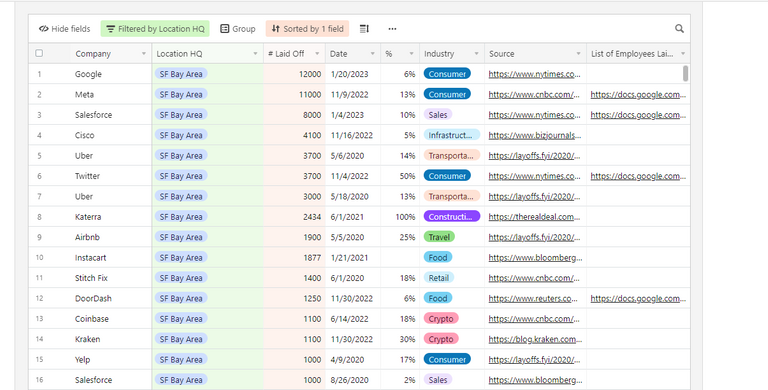Open Katerra's therealdeal source link
This screenshot has height=390, width=768.
(535, 217)
